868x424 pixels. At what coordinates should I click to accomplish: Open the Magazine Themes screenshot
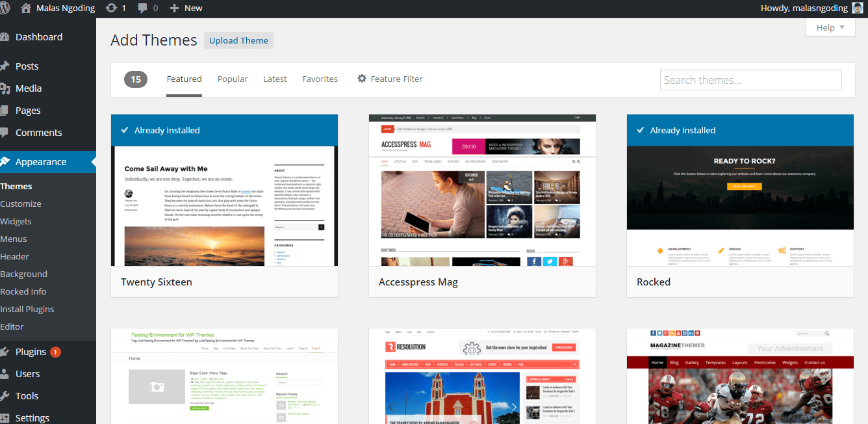pyautogui.click(x=740, y=376)
